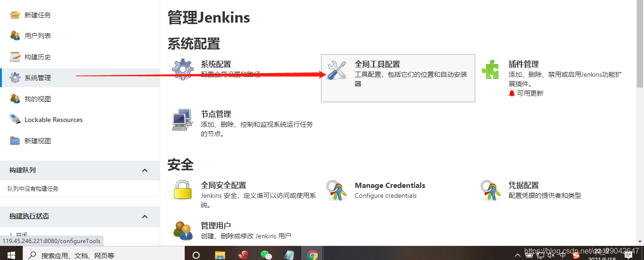Click the Configure credentials description

click(386, 195)
